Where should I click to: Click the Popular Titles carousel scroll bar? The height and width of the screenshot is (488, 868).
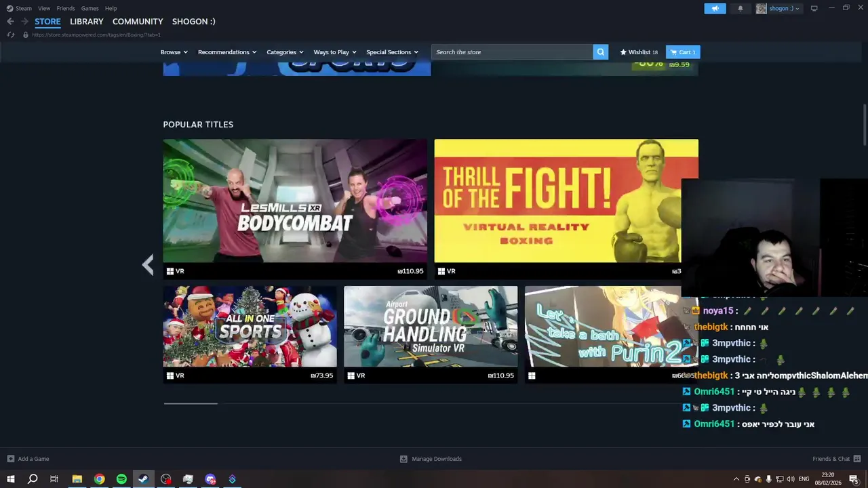[x=191, y=403]
